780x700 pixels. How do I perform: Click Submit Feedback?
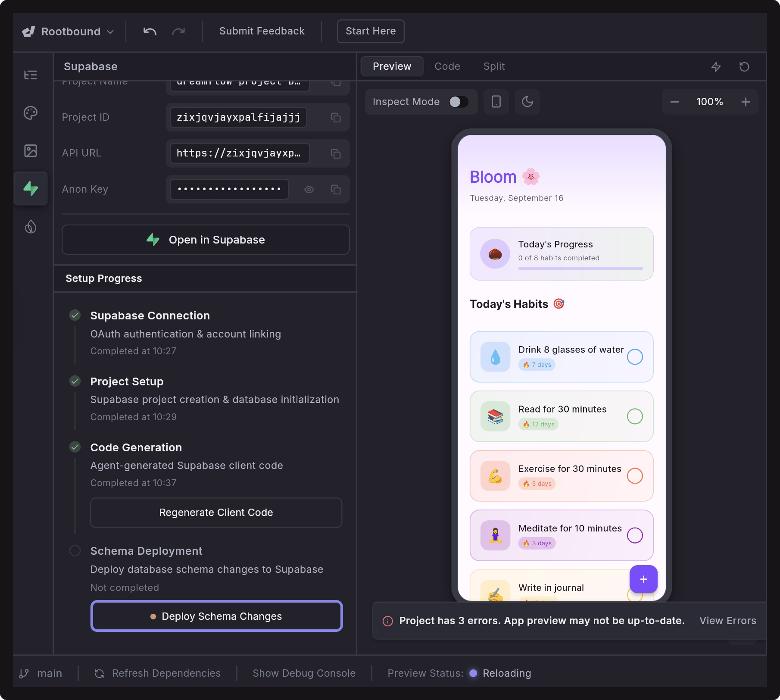point(262,31)
